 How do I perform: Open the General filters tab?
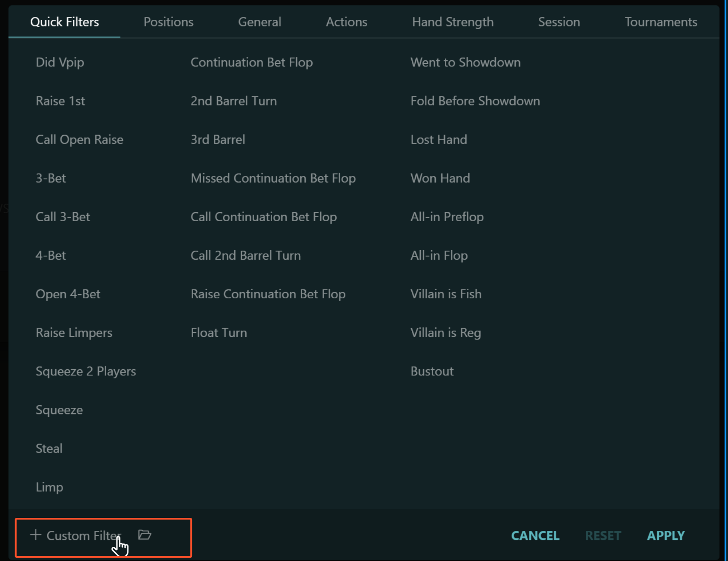click(259, 22)
